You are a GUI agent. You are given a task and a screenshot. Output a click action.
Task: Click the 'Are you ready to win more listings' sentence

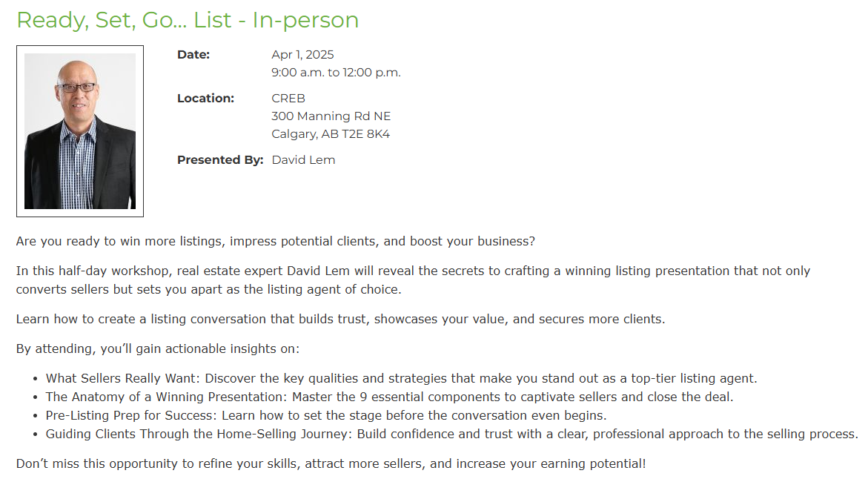pos(276,242)
